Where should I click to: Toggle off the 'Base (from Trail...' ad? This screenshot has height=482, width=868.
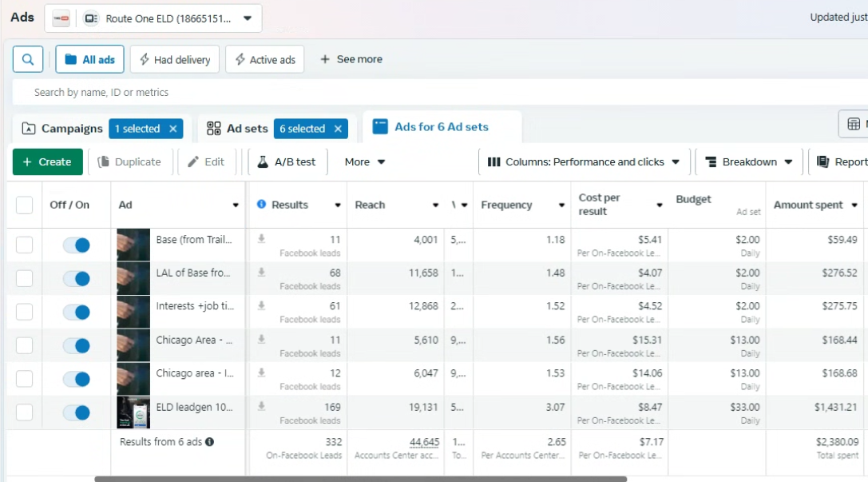tap(77, 245)
